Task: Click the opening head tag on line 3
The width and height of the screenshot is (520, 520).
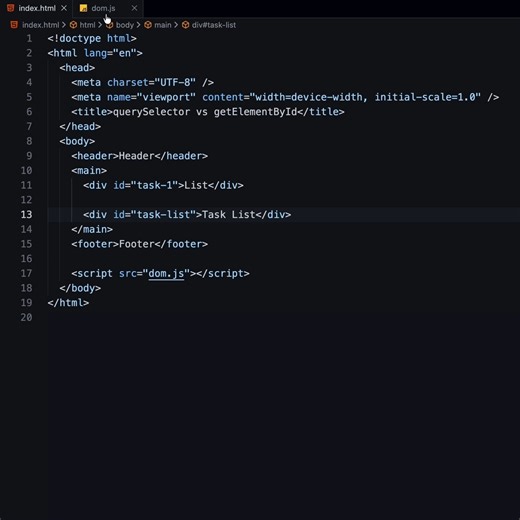Action: 77,68
